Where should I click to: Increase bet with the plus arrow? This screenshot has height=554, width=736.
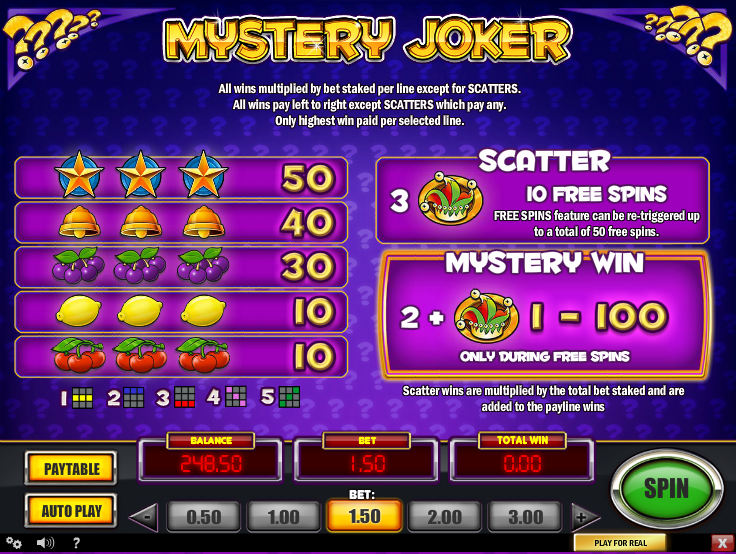point(585,517)
